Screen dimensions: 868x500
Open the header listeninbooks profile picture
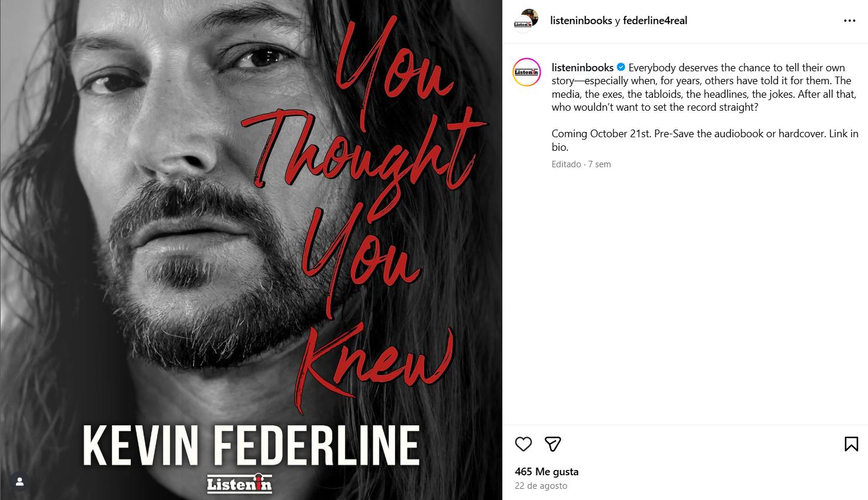click(x=526, y=21)
